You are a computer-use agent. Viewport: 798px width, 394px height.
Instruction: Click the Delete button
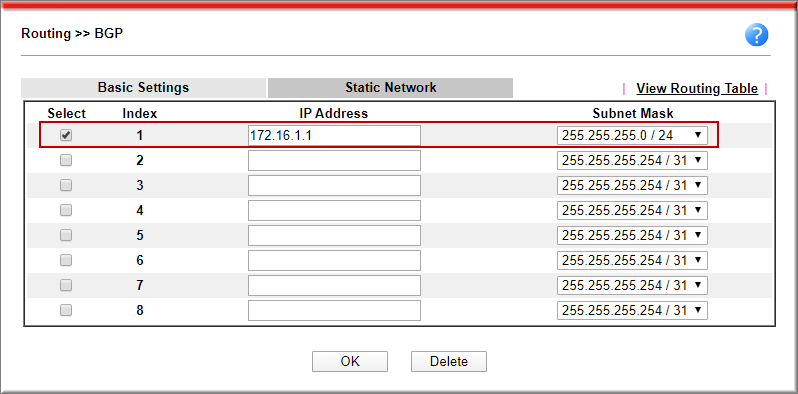[449, 361]
